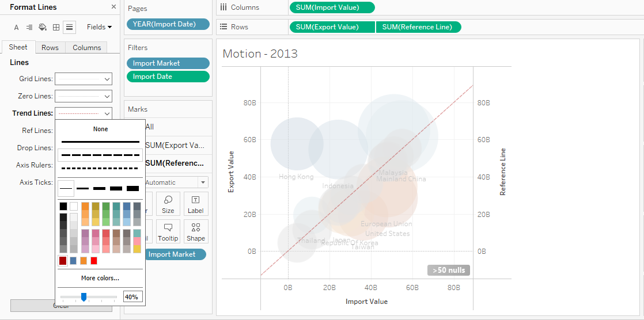
Task: Choose None for line style
Action: coord(100,129)
